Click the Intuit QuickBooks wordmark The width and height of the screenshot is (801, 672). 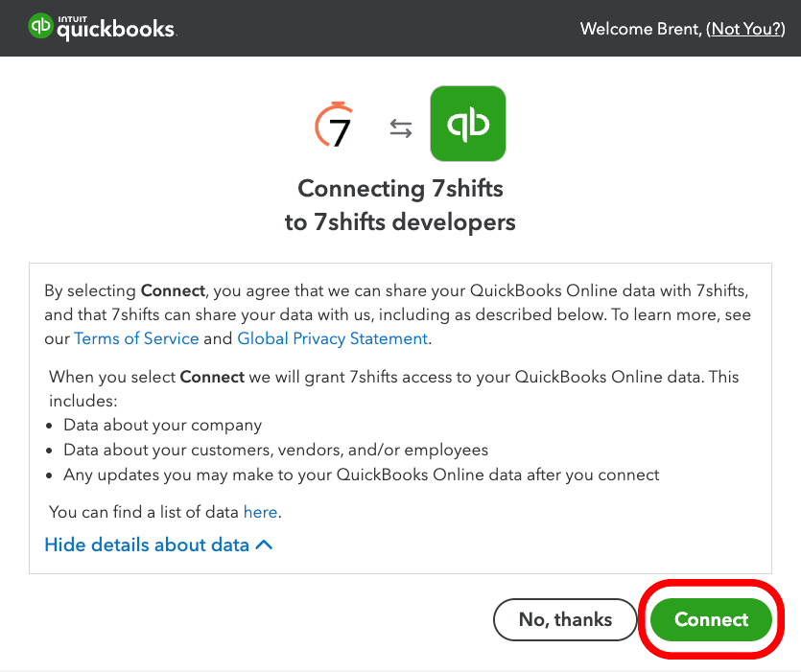(116, 28)
